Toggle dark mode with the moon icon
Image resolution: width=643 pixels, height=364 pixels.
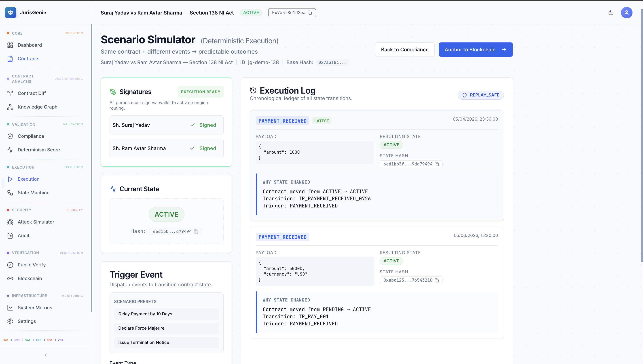coord(611,13)
